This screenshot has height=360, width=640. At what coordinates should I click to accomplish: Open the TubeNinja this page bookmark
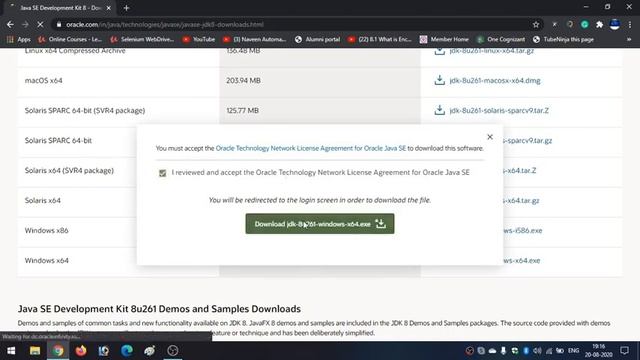coord(563,39)
